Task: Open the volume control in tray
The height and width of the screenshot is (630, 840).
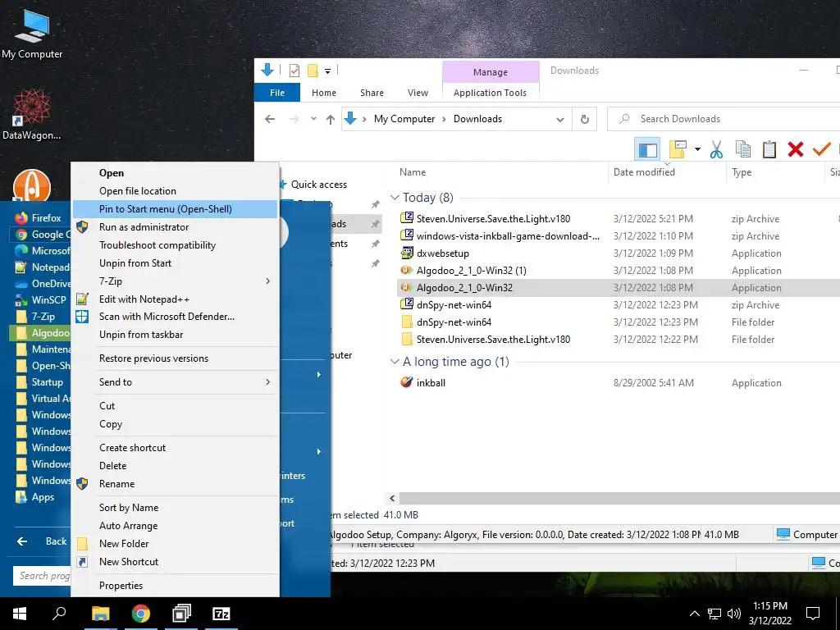Action: 734,614
